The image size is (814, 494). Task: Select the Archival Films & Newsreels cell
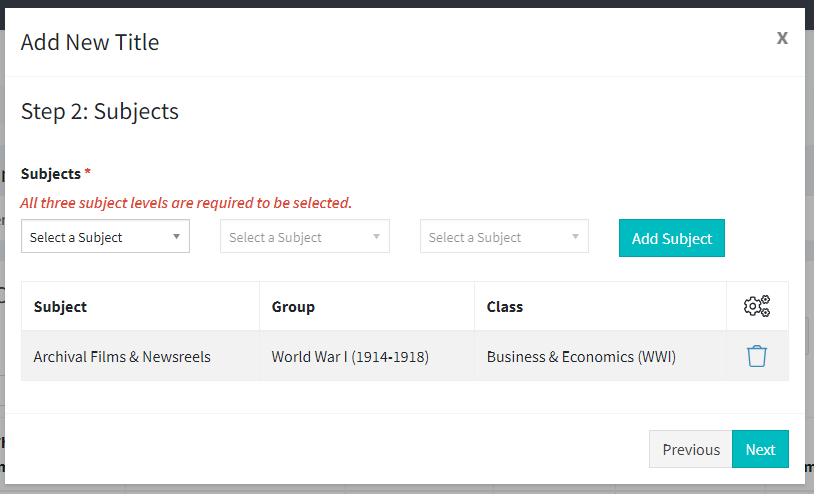(x=140, y=356)
